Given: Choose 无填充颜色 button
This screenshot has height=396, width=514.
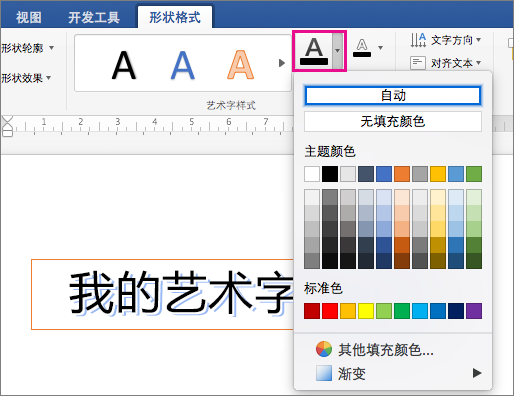Looking at the screenshot, I should [393, 121].
